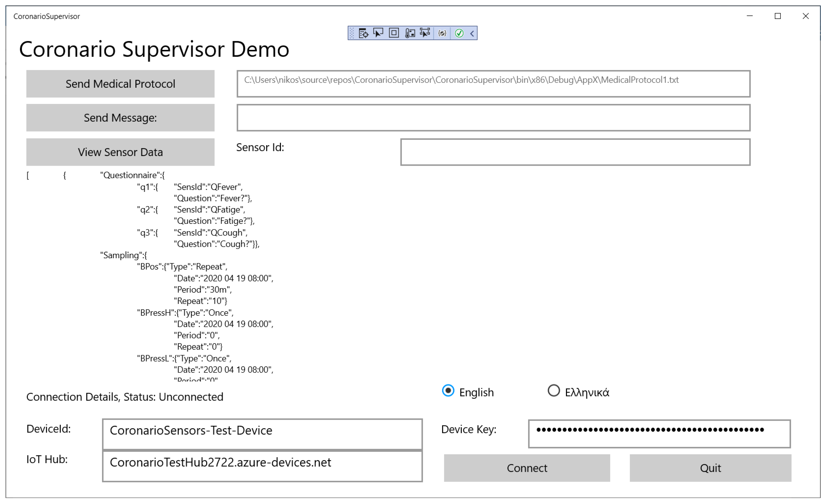The image size is (826, 504).
Task: Enable Track Focused Element dashed-cursor icon
Action: pyautogui.click(x=425, y=33)
